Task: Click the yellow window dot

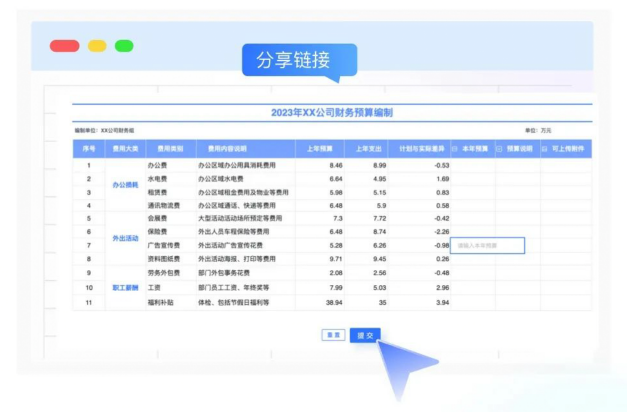Action: pos(97,46)
